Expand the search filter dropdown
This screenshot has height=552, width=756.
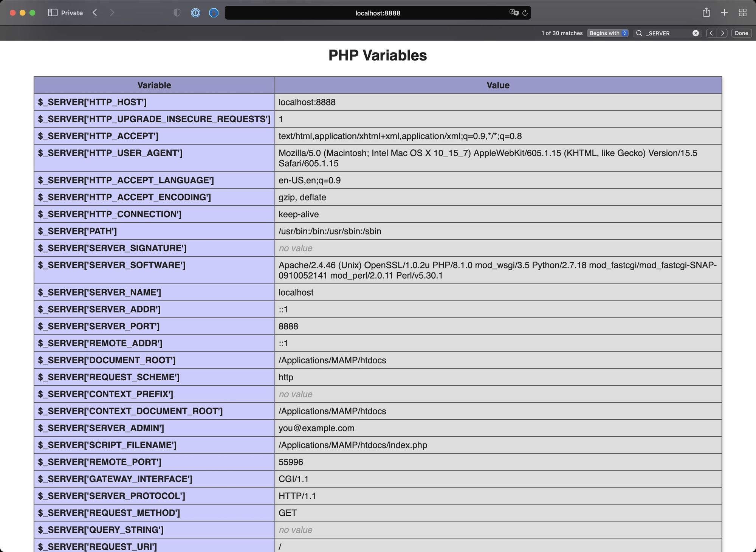point(608,33)
